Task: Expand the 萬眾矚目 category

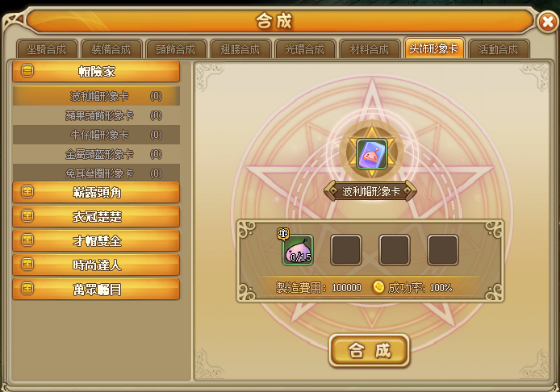Action: click(96, 290)
